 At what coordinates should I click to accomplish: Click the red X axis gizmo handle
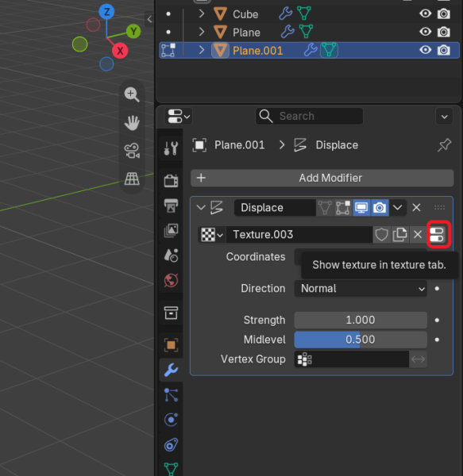(120, 51)
